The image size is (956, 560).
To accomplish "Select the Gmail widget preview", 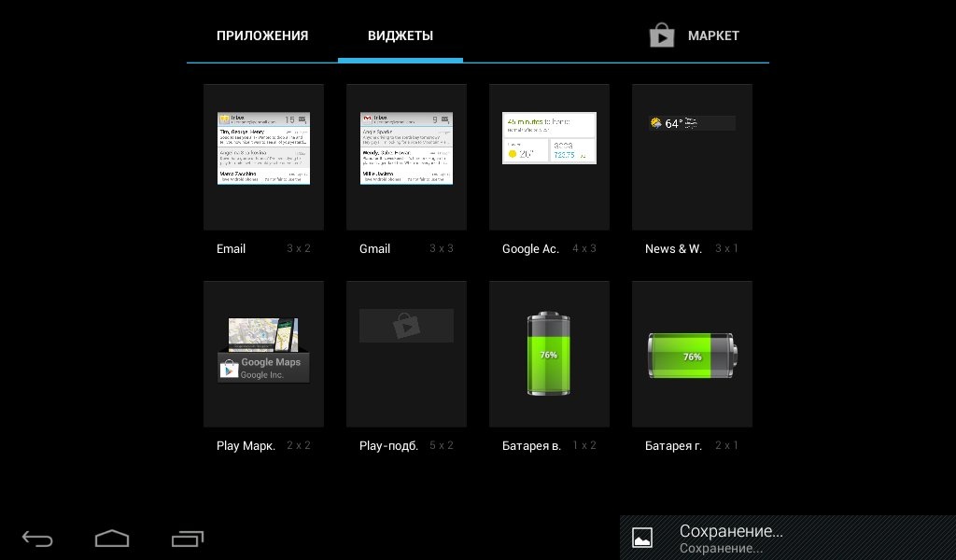I will [406, 148].
